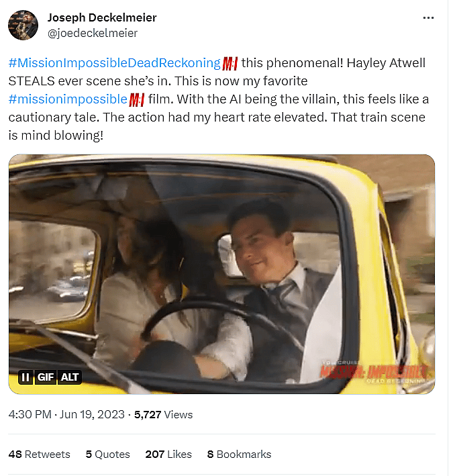
Task: Click the 8 Bookmarks count
Action: click(239, 454)
